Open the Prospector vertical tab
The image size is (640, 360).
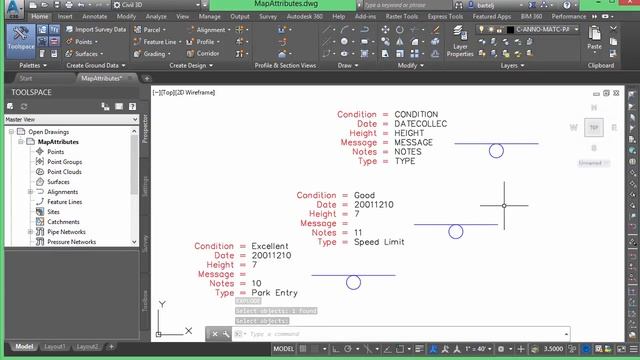pyautogui.click(x=144, y=128)
